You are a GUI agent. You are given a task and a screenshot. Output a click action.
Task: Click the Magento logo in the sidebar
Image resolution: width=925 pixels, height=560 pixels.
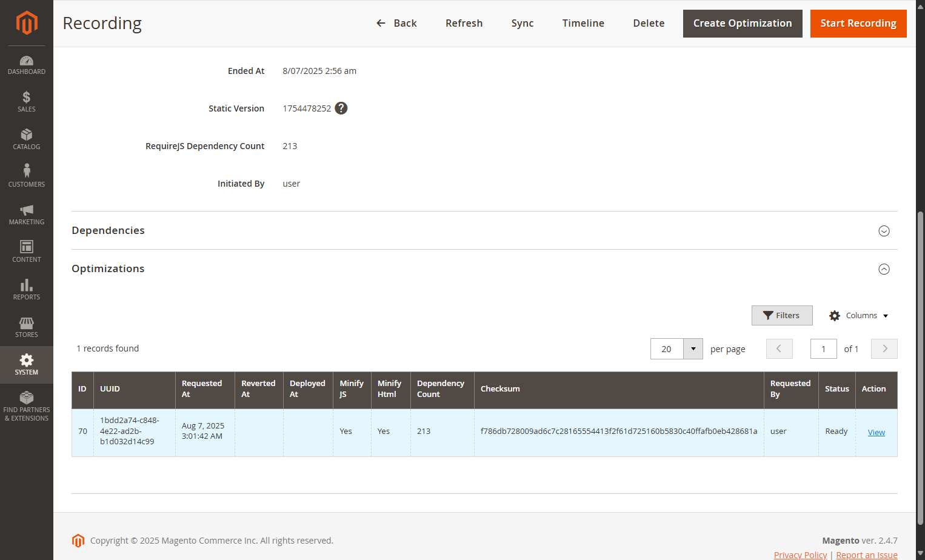tap(27, 23)
